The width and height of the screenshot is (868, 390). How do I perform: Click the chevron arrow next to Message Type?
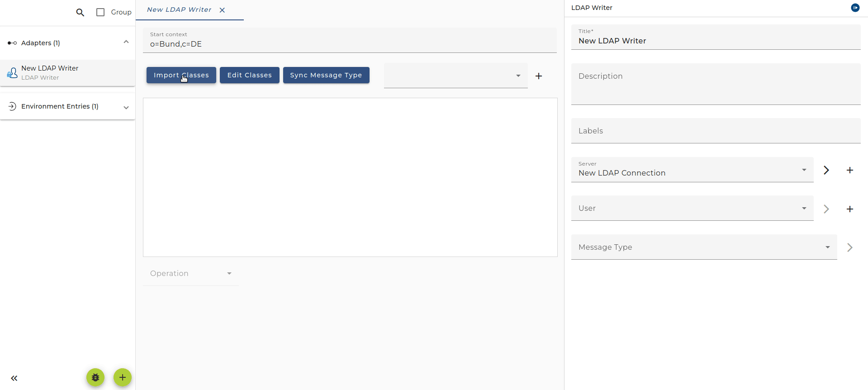click(x=850, y=247)
